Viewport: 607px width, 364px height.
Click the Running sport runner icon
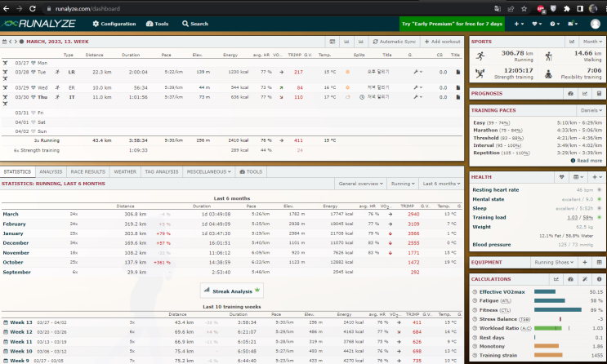tap(480, 56)
